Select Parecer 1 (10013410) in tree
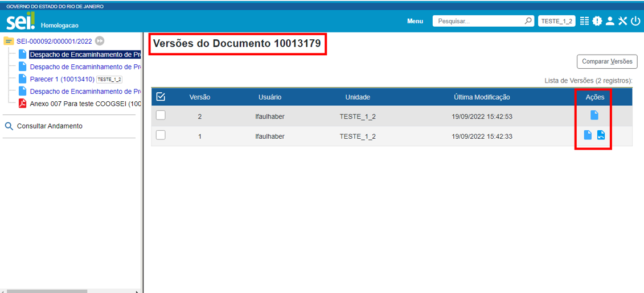 (x=61, y=79)
